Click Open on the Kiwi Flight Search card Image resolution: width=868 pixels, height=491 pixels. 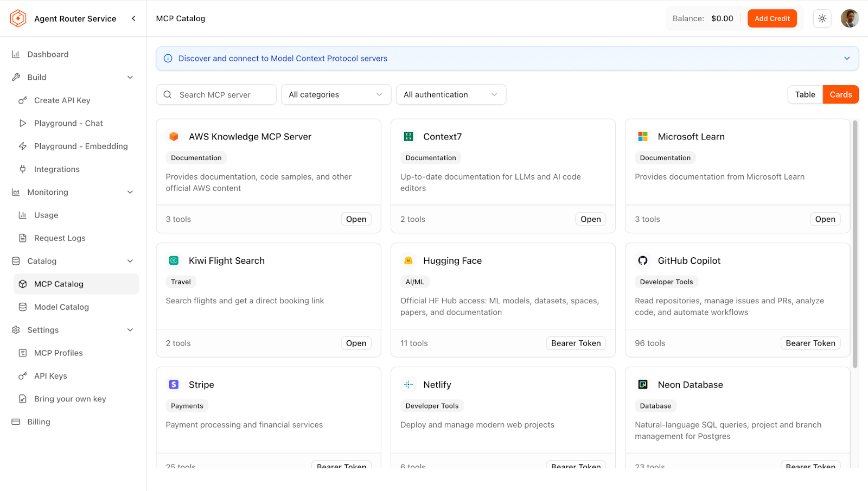point(356,343)
